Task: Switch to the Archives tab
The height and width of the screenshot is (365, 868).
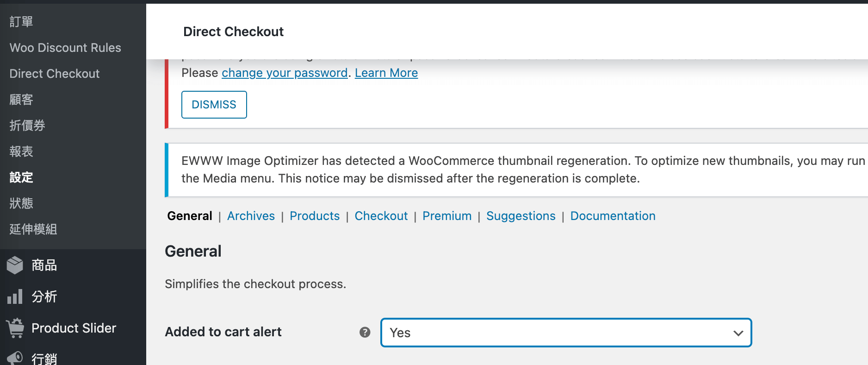Action: pyautogui.click(x=251, y=216)
